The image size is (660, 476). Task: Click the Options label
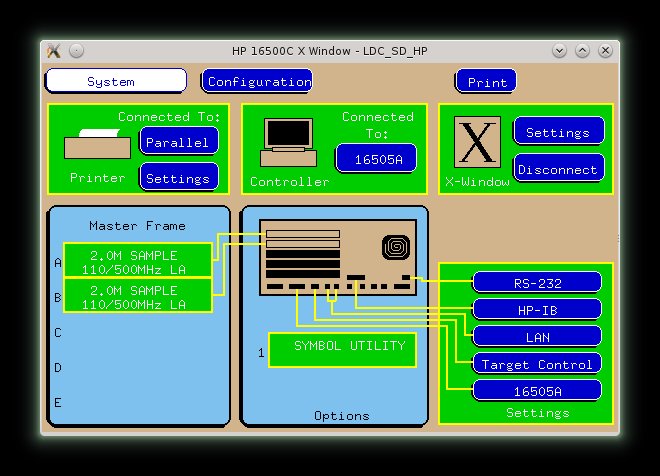point(341,416)
